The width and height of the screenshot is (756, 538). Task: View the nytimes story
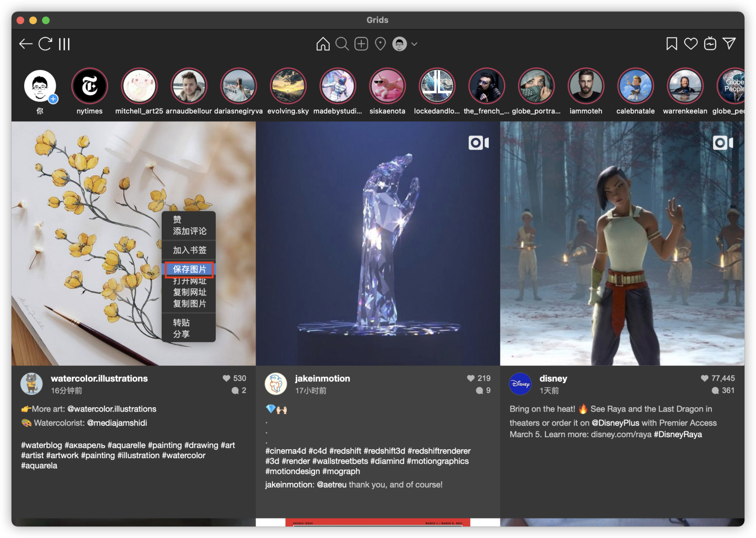pos(90,86)
